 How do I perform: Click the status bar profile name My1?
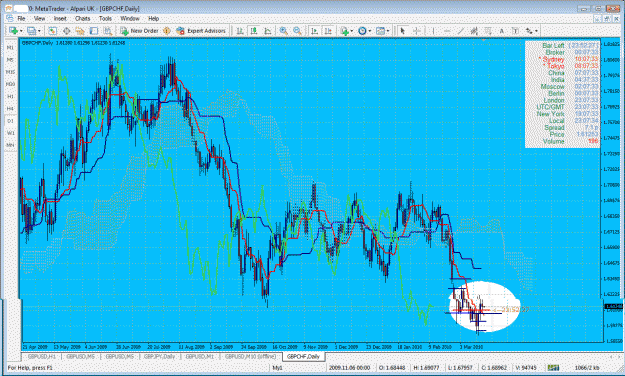pos(277,368)
